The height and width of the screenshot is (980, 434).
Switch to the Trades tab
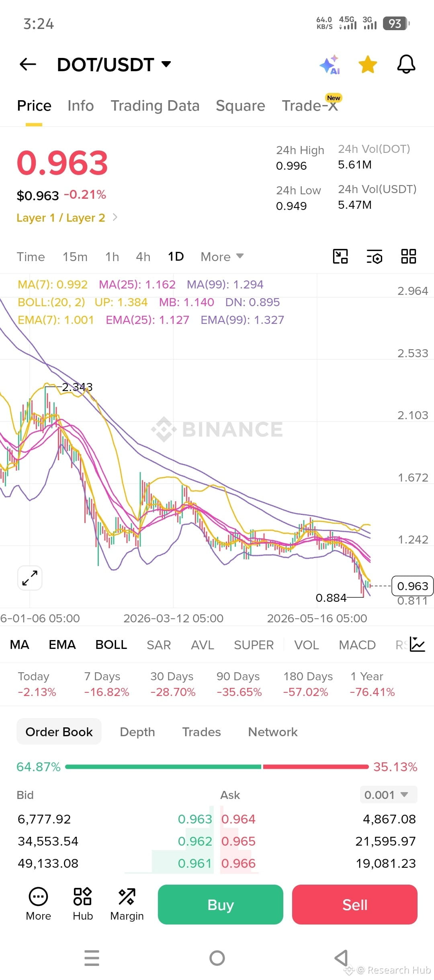coord(202,732)
